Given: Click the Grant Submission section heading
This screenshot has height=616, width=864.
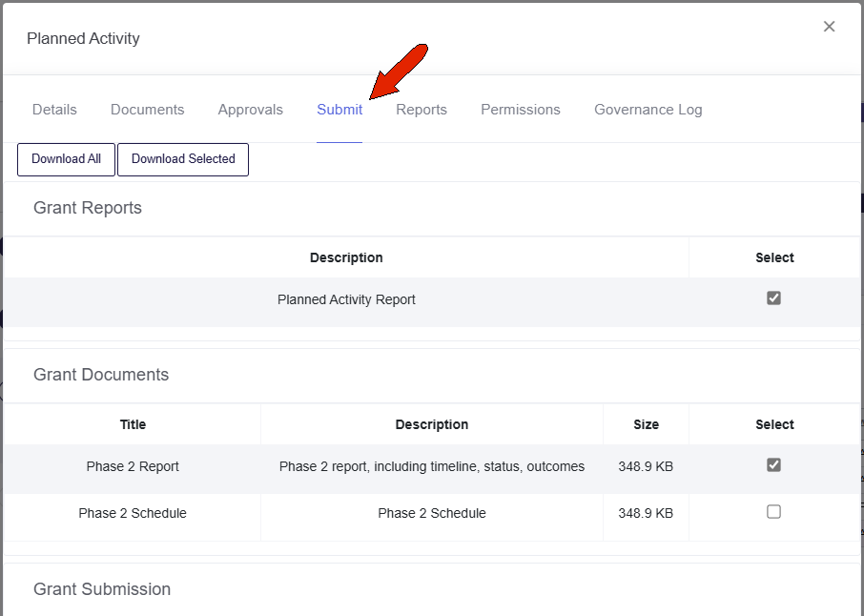Looking at the screenshot, I should [x=102, y=589].
